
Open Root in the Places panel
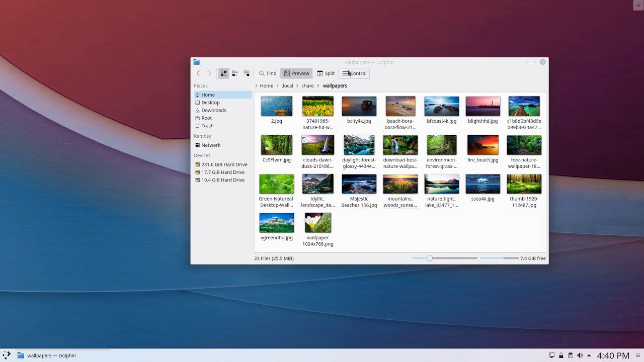(x=223, y=118)
